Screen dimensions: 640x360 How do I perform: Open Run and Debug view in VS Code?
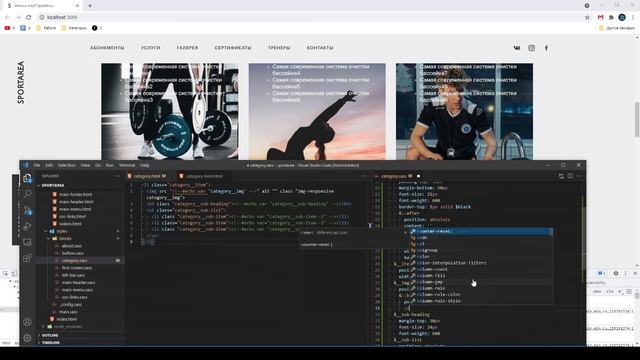coord(27,226)
